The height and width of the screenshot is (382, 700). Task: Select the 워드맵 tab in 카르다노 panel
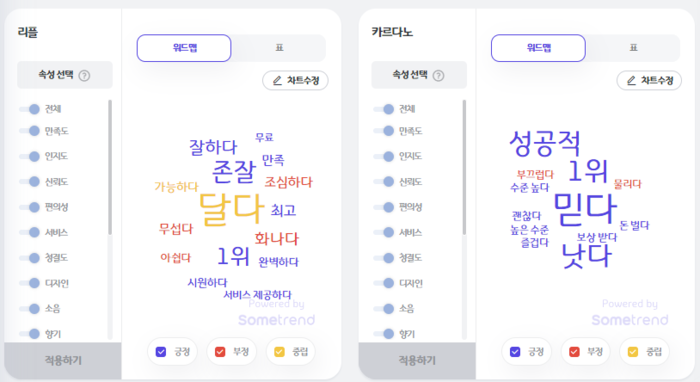click(x=538, y=48)
